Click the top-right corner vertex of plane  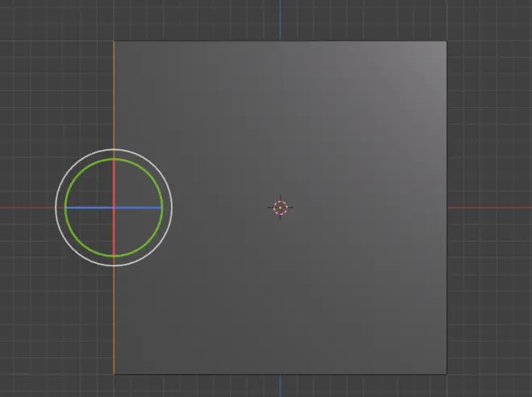pyautogui.click(x=446, y=41)
